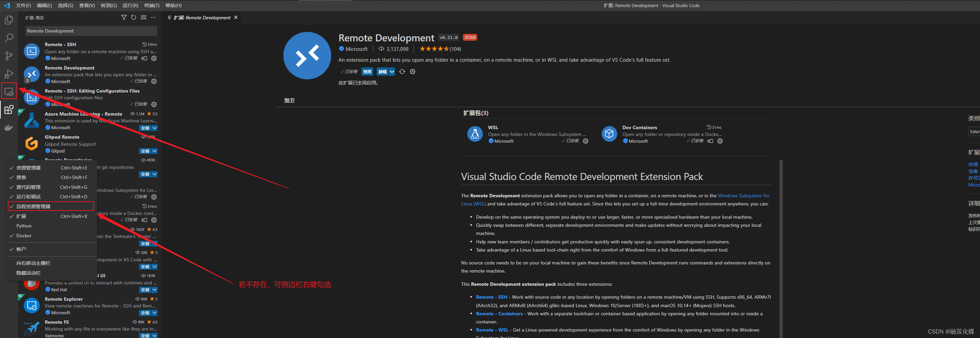Click the sync icon beside the uninstall button
The height and width of the screenshot is (338, 980).
[x=402, y=72]
